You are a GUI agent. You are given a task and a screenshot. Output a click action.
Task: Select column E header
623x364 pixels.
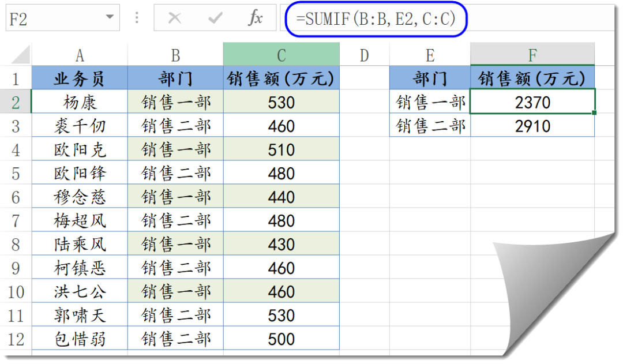[x=430, y=55]
